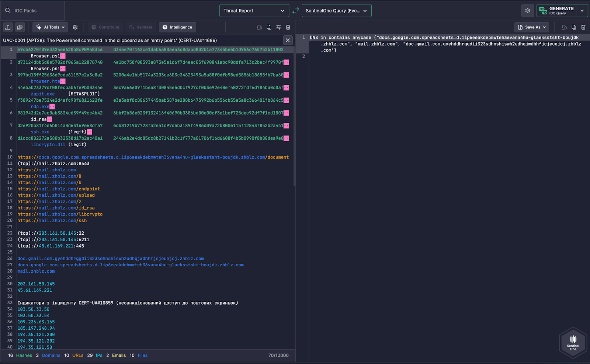This screenshot has height=364, width=590.
Task: Click the left editor vertical scrollbar
Action: 294,116
